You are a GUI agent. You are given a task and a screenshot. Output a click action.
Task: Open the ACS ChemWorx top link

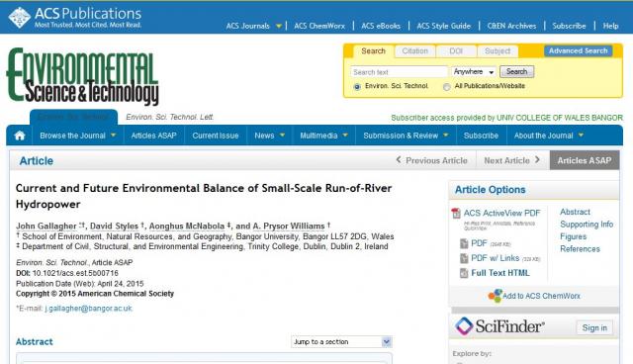[x=319, y=26]
